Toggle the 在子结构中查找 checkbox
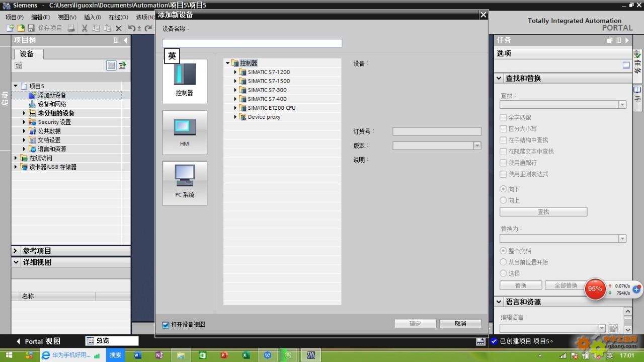 click(503, 140)
